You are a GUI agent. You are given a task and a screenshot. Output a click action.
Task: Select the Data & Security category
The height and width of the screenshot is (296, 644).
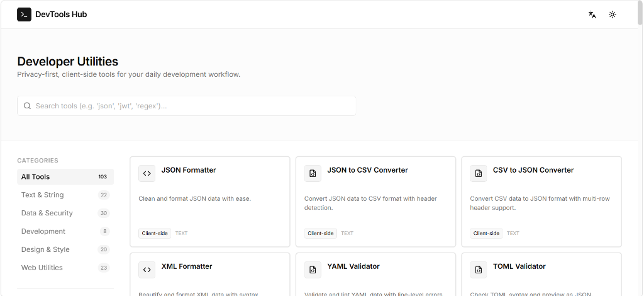click(65, 213)
